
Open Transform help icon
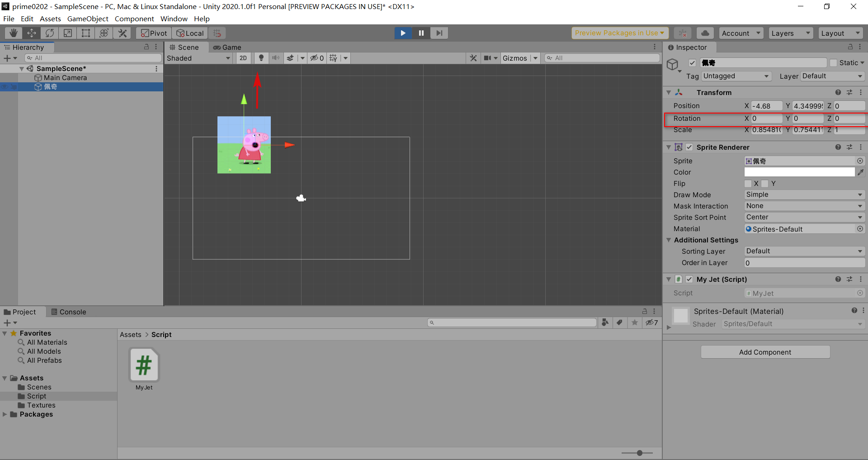838,92
